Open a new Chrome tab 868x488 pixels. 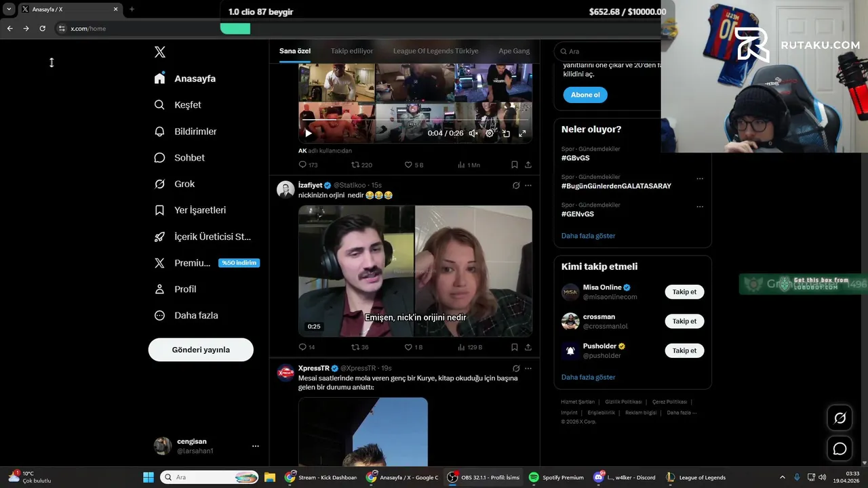(x=132, y=9)
